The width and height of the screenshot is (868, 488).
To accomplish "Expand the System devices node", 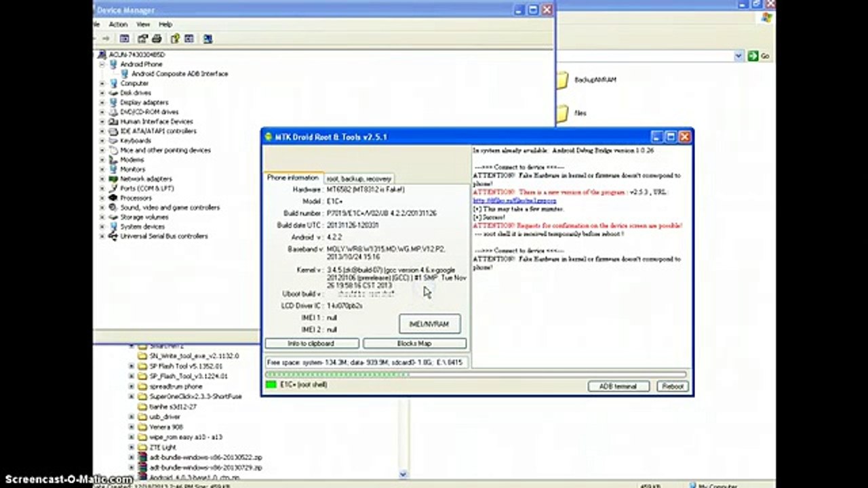I will (102, 226).
